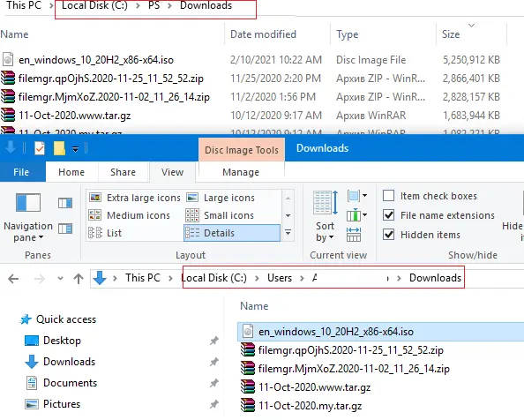This screenshot has height=420, width=524.
Task: Click the Properties quick access toolbar icon
Action: (x=40, y=148)
